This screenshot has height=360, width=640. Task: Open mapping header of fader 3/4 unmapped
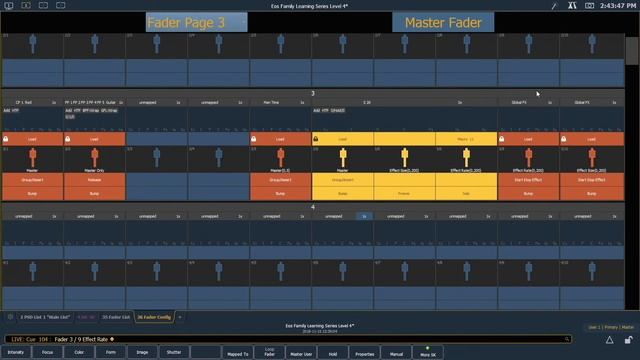[210, 102]
